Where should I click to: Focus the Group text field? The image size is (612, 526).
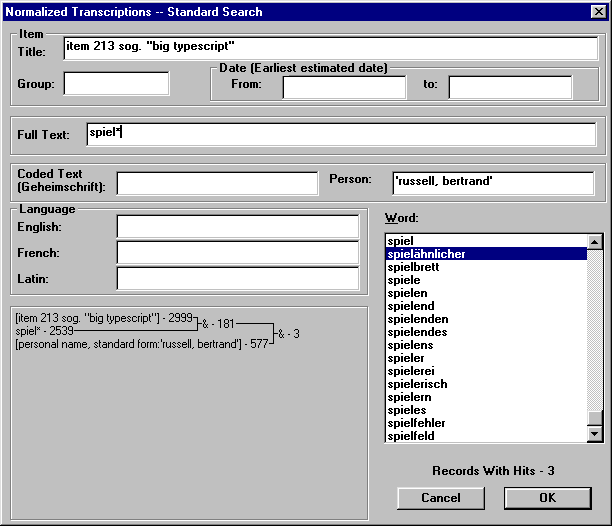[x=103, y=85]
